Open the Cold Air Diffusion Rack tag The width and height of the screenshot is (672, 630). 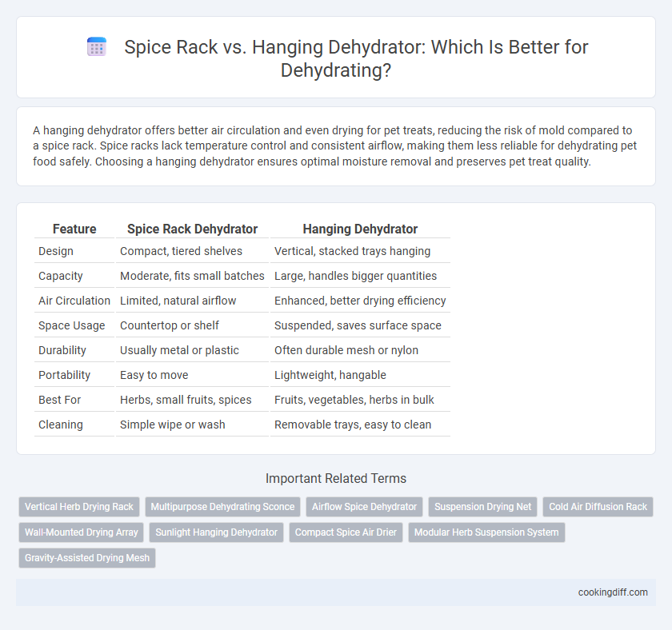coord(598,507)
